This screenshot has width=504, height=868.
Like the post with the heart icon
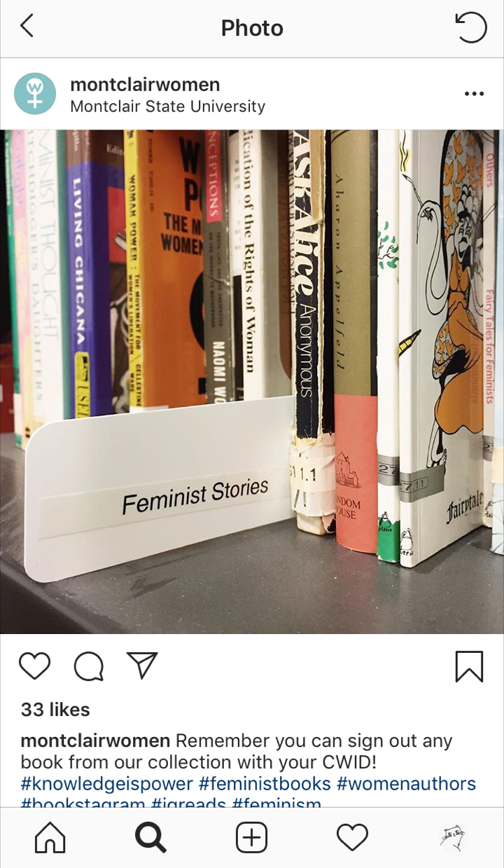click(x=34, y=666)
